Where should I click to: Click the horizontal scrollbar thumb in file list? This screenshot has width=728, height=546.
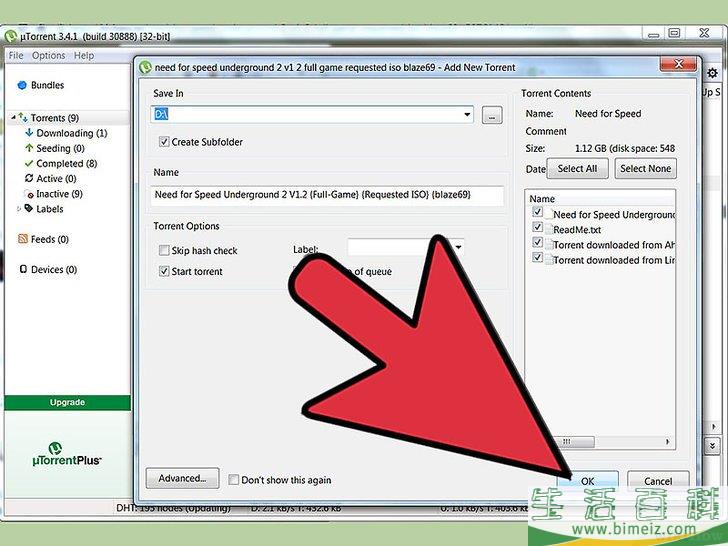[x=572, y=442]
